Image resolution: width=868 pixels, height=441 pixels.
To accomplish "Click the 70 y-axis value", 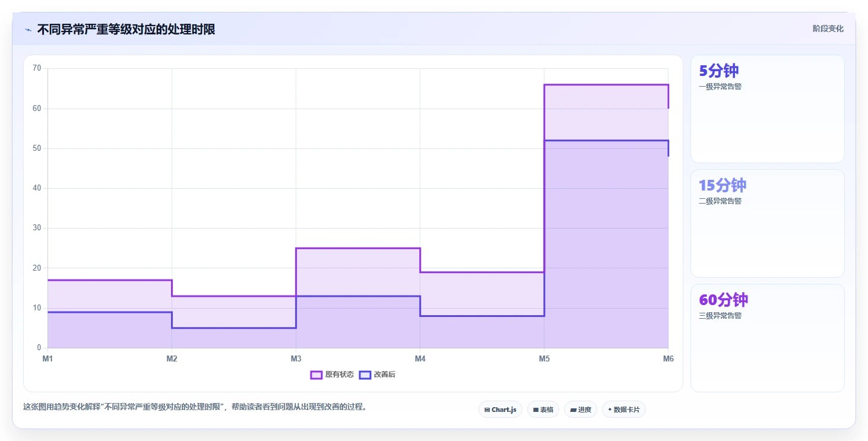I will click(x=37, y=68).
